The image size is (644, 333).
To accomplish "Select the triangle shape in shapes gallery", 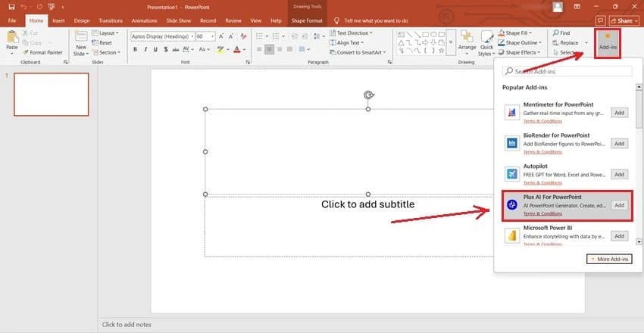I will tap(402, 42).
